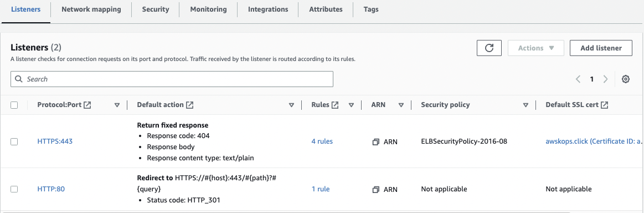The width and height of the screenshot is (644, 213).
Task: Open the external link icon beside Default action
Action: 189,105
